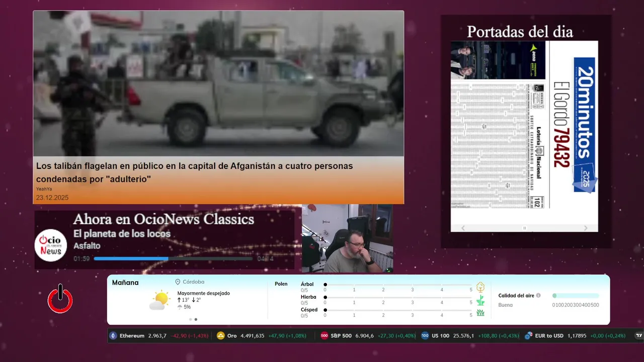Viewport: 644px width, 362px height.
Task: Click the US 100 ticker name
Action: pos(440,336)
